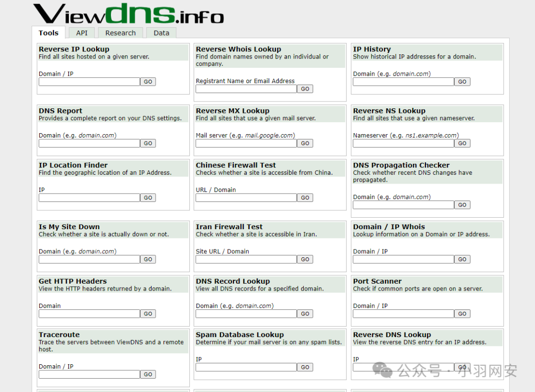Focus the Reverse IP Lookup input field
The width and height of the screenshot is (535, 392).
pos(89,82)
